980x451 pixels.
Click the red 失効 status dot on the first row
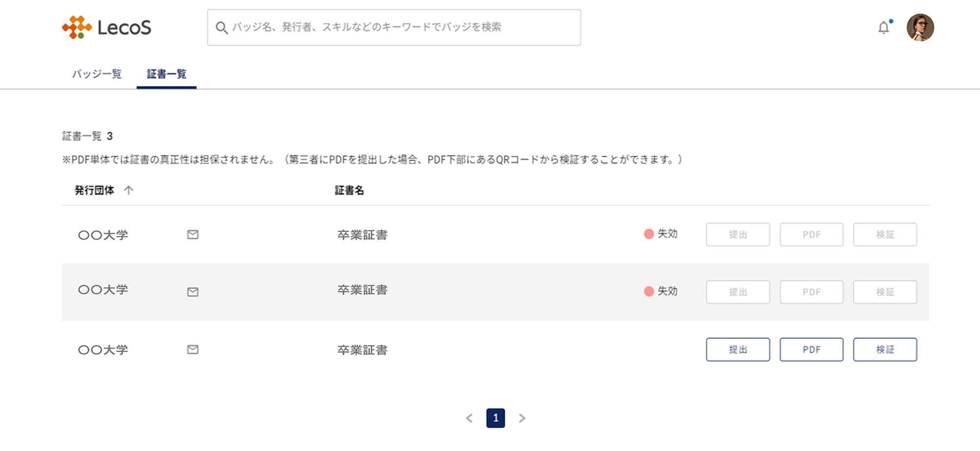click(648, 234)
